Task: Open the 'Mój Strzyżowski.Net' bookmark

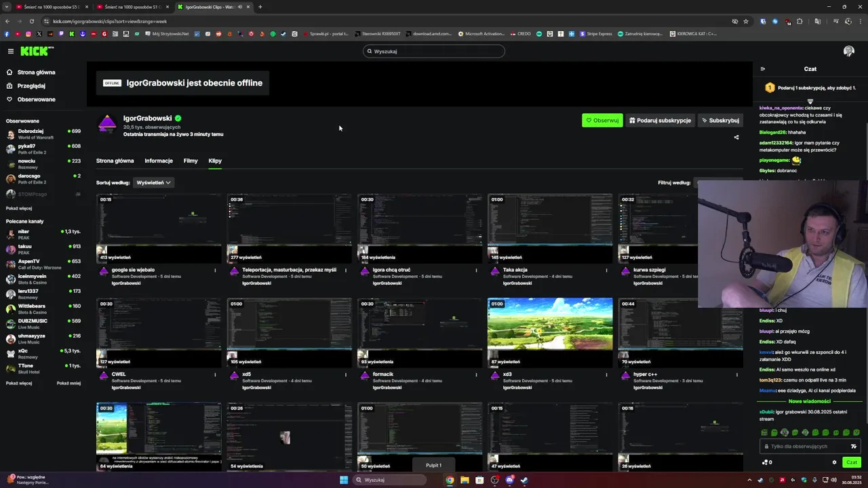Action: (166, 34)
